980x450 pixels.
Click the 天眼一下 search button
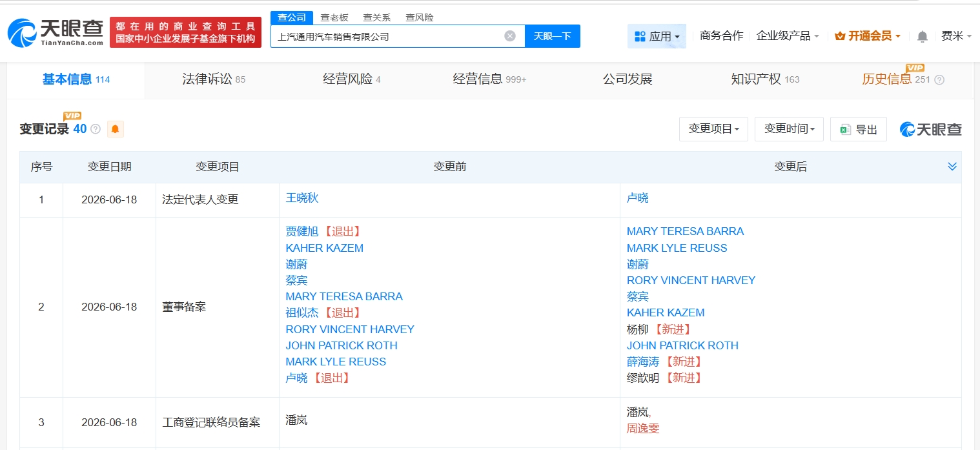(x=552, y=36)
